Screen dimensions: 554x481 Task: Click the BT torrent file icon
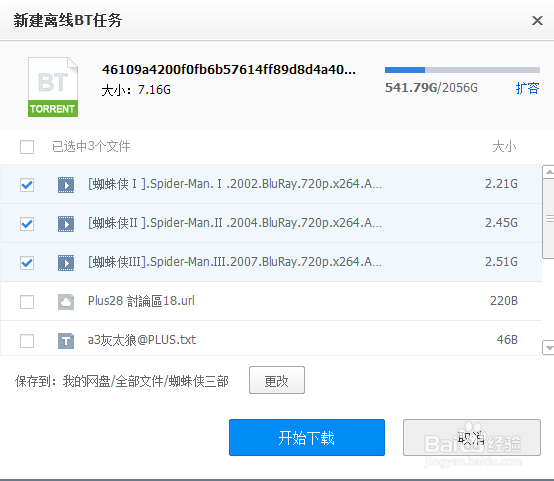click(53, 87)
